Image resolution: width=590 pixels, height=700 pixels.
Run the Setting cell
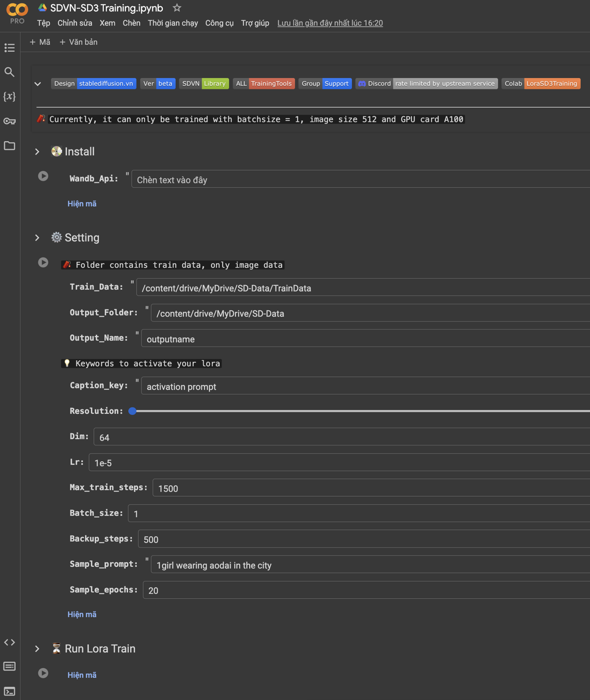(43, 262)
